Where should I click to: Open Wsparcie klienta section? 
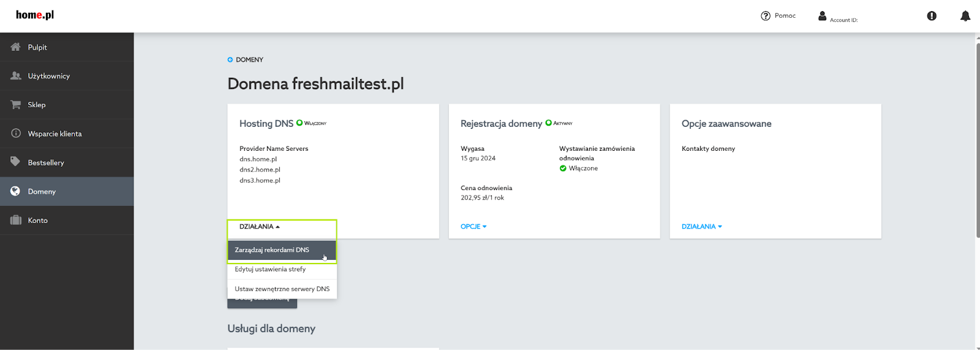pyautogui.click(x=67, y=134)
